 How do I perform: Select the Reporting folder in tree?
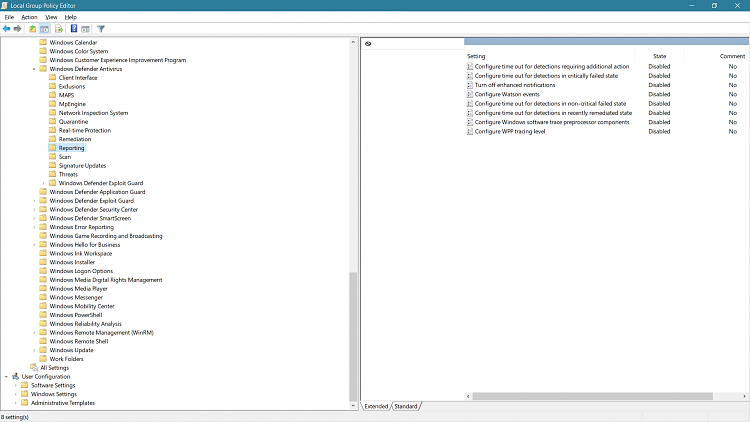pyautogui.click(x=71, y=148)
